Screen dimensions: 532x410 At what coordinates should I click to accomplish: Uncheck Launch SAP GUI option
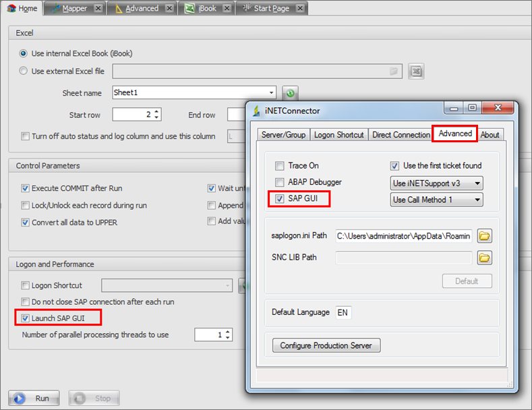tap(26, 318)
